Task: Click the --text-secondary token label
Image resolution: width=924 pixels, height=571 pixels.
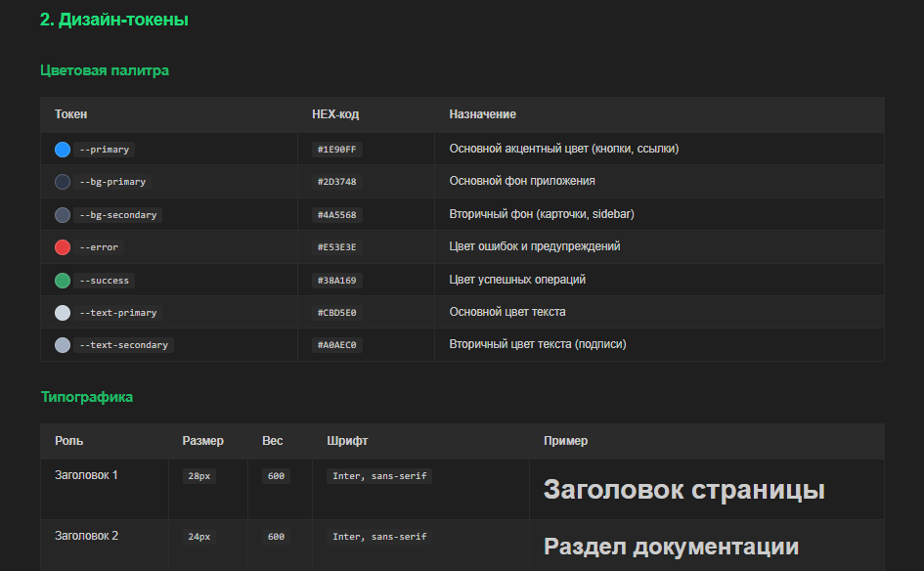Action: (x=123, y=345)
